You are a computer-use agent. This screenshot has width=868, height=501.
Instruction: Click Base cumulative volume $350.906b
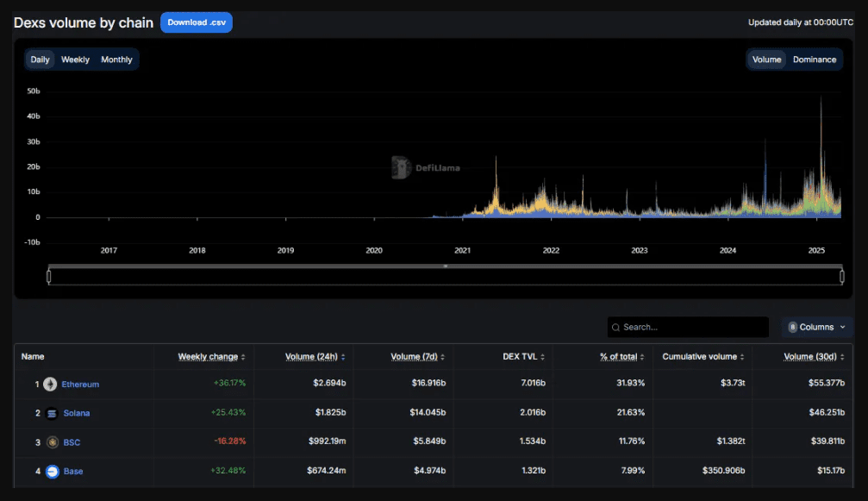point(723,471)
